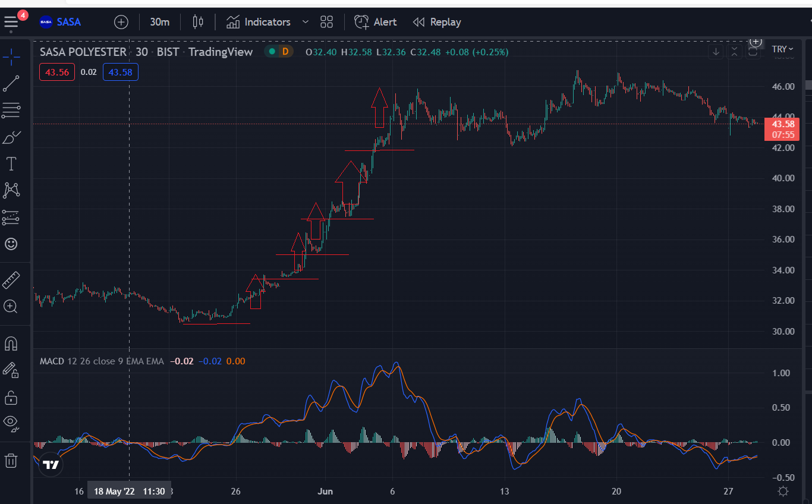Open the Indicators menu
This screenshot has width=812, height=504.
coord(259,22)
